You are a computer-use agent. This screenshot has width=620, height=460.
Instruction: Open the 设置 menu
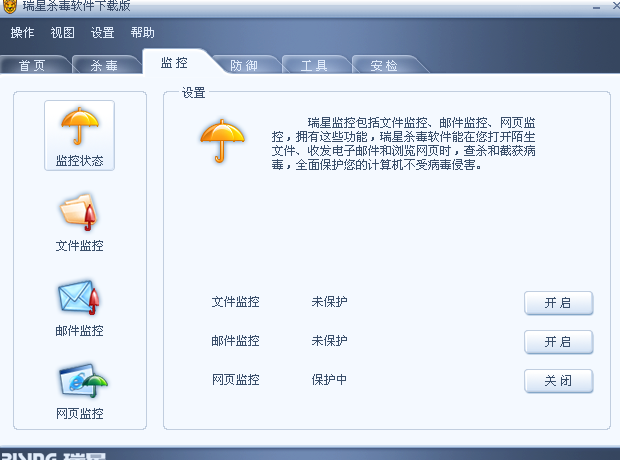pos(102,32)
